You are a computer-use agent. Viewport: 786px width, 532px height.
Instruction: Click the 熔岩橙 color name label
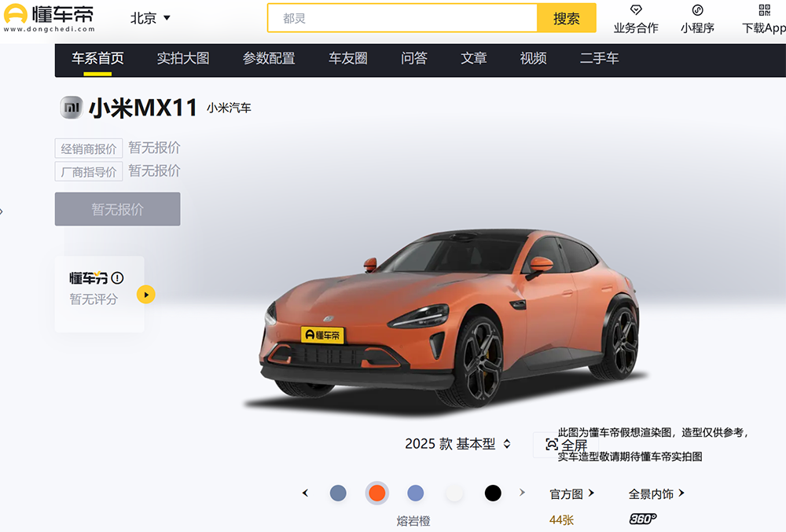pos(413,521)
